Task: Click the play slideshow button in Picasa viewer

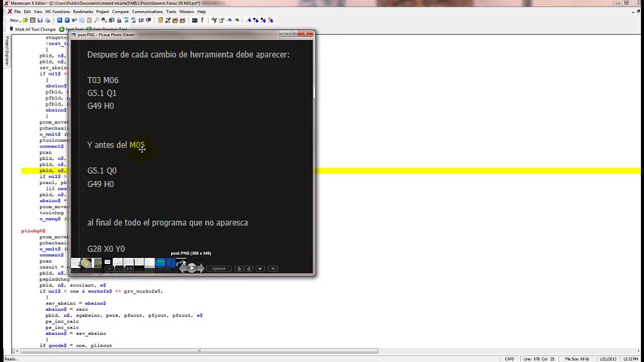Action: pos(192,268)
